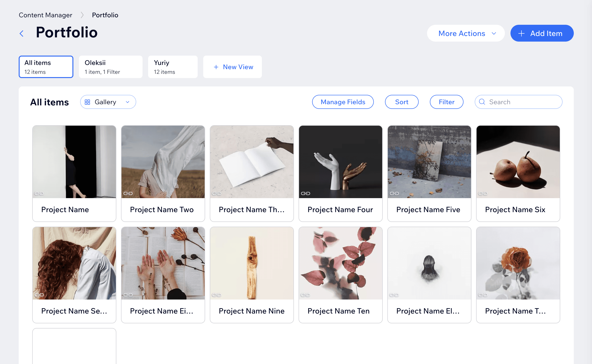Image resolution: width=592 pixels, height=364 pixels.
Task: Click the gallery grid layout icon
Action: [x=87, y=102]
